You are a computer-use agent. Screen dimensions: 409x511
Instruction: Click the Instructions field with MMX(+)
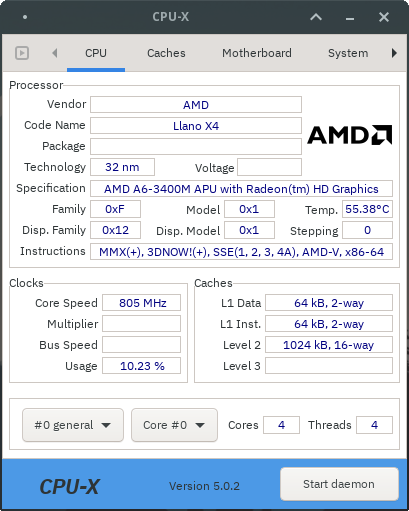(x=241, y=252)
